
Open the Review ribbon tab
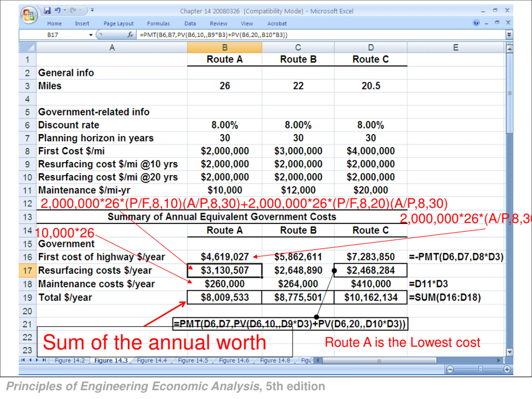(218, 23)
